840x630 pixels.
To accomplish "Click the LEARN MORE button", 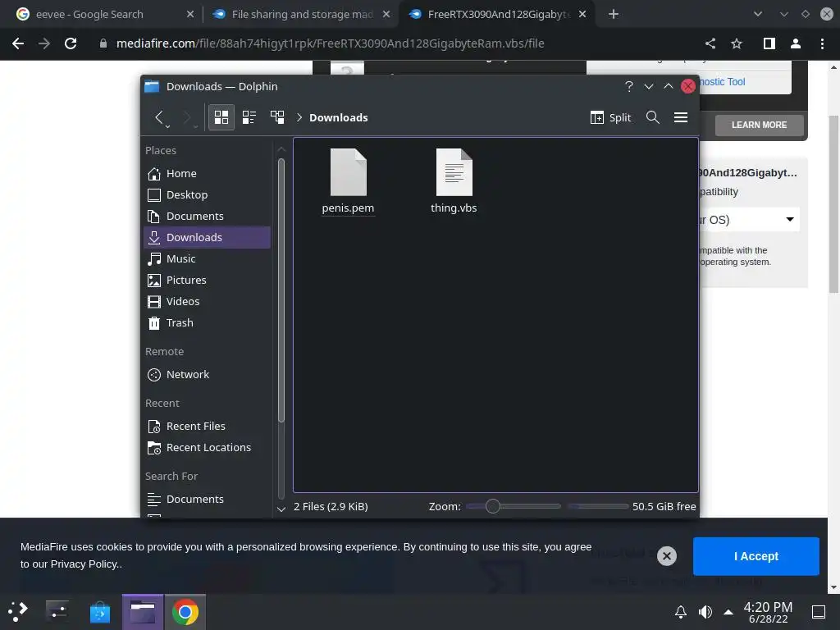I will pyautogui.click(x=759, y=125).
